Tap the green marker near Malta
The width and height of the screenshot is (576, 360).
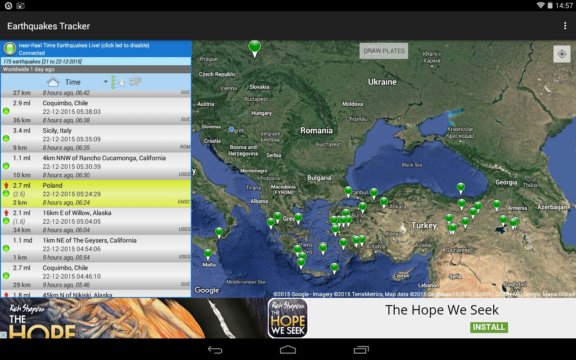(x=208, y=254)
